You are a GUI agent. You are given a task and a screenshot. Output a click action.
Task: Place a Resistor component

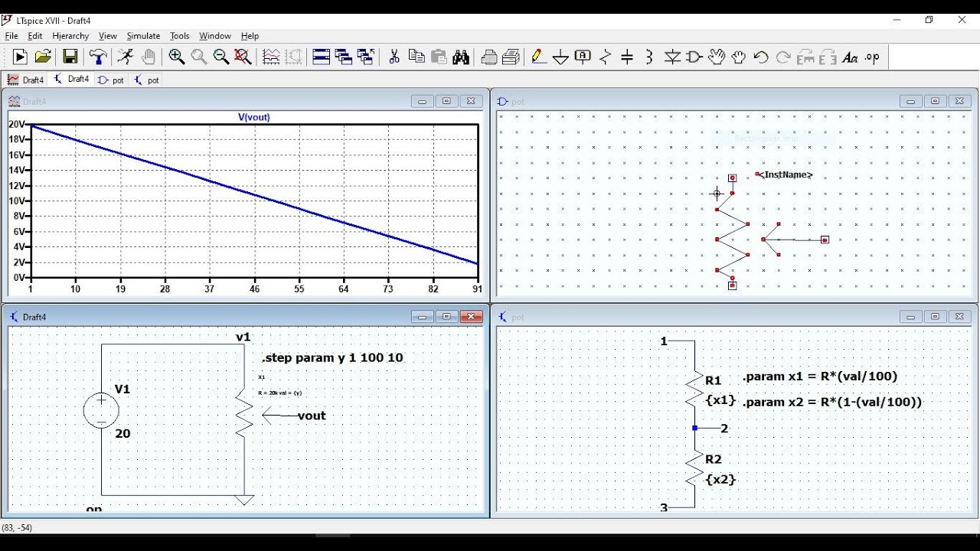606,57
